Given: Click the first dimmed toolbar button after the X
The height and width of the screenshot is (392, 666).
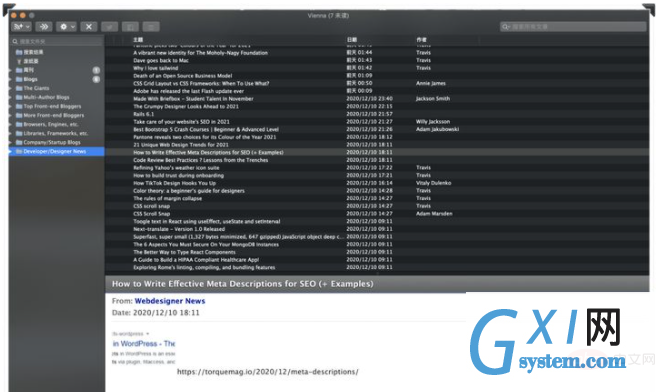Looking at the screenshot, I should tap(110, 27).
